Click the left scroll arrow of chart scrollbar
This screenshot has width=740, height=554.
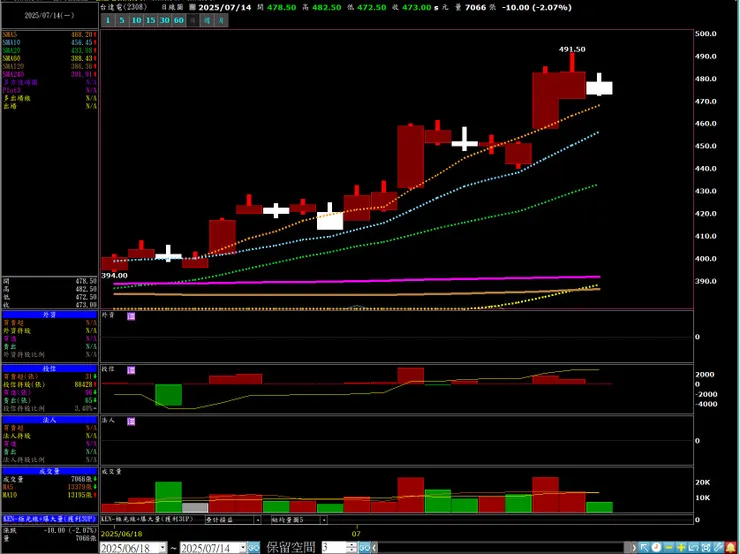(375, 548)
